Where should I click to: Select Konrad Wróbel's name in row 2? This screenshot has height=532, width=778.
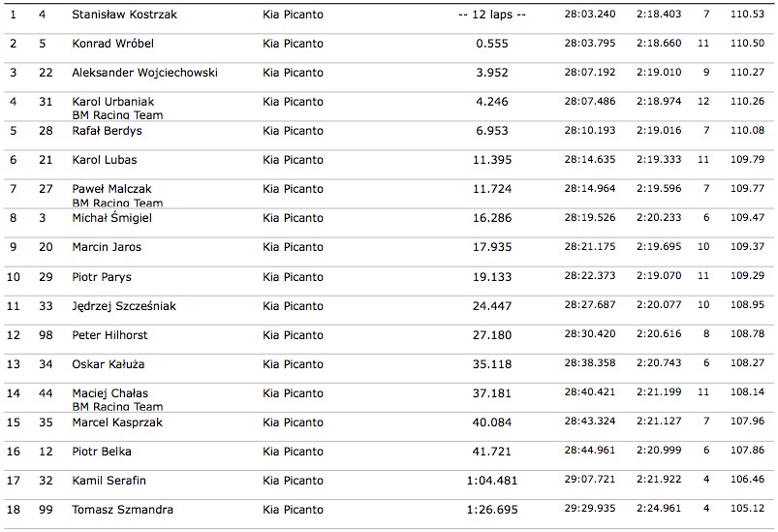point(112,44)
